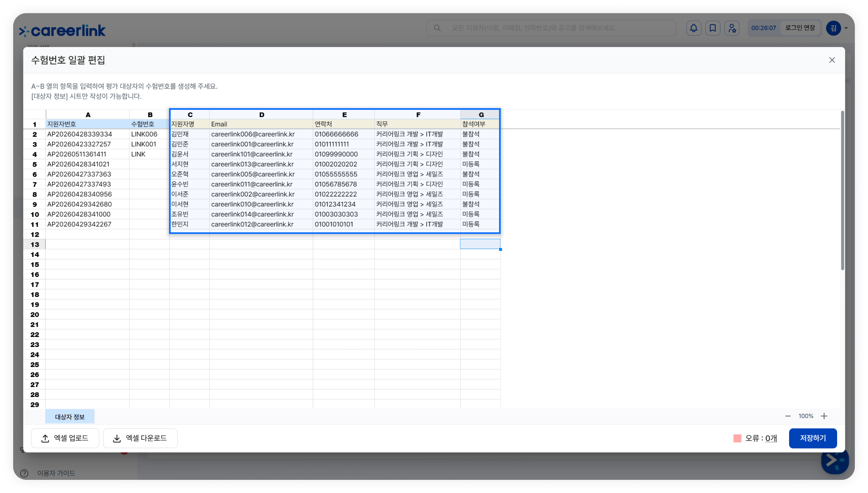Screen dimensions: 868x493
Task: Click the pink error color indicator
Action: [737, 438]
